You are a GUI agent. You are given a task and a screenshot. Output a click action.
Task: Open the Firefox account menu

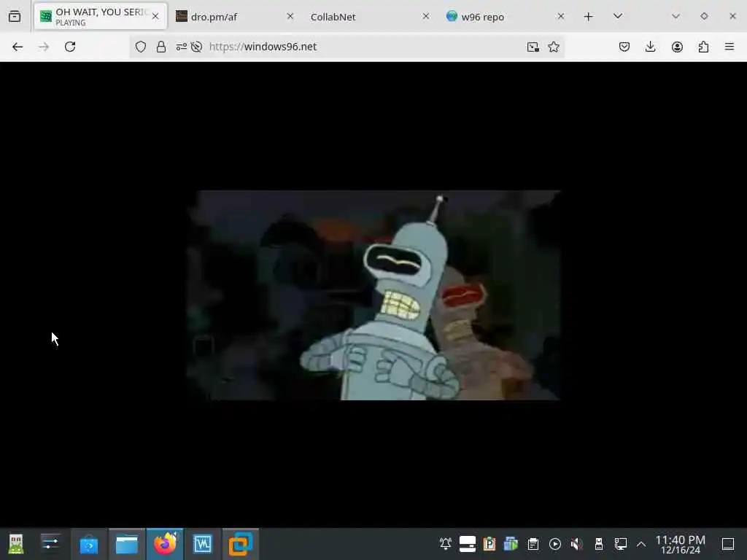[x=677, y=47]
